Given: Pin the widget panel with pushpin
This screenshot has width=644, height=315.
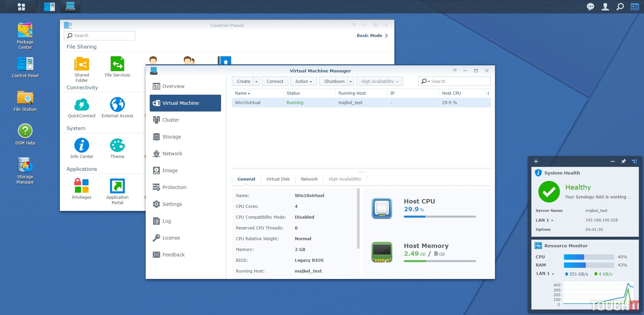Looking at the screenshot, I should [x=623, y=161].
